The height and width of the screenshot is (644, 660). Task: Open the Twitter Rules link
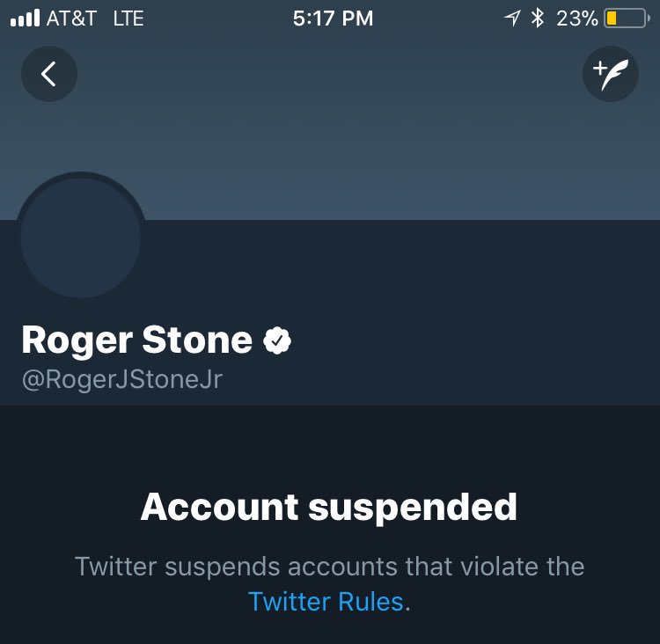(326, 602)
